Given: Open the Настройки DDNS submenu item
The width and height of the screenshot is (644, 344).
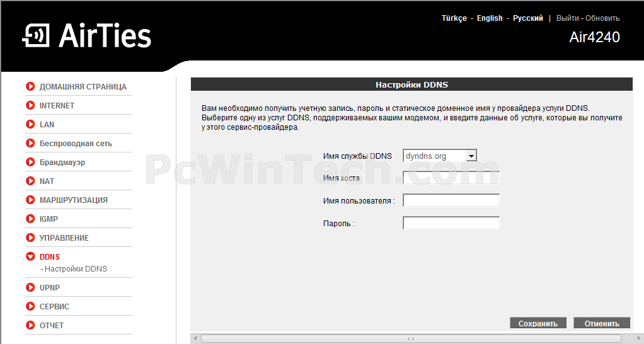Looking at the screenshot, I should click(x=76, y=268).
